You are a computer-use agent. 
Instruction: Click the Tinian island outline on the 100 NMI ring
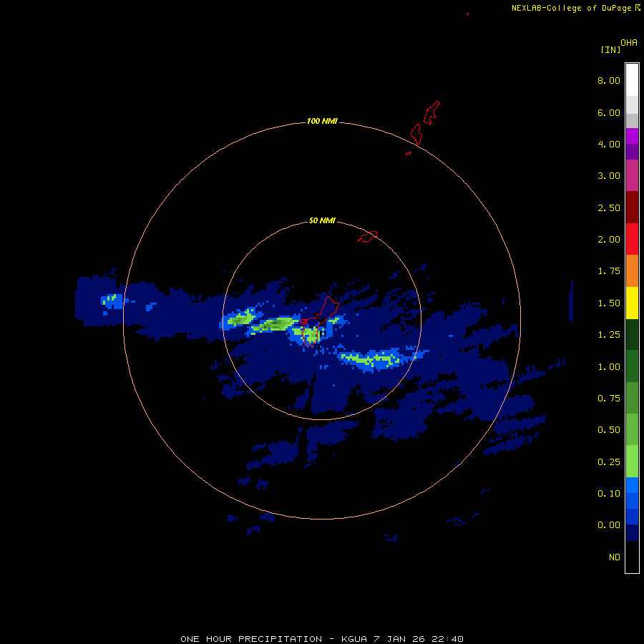pyautogui.click(x=416, y=135)
